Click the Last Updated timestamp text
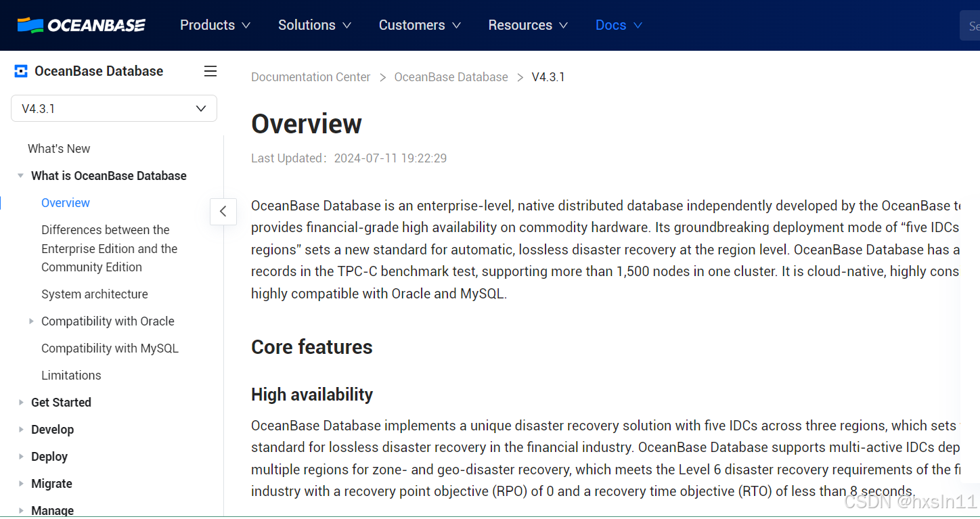The width and height of the screenshot is (980, 519). click(x=349, y=158)
